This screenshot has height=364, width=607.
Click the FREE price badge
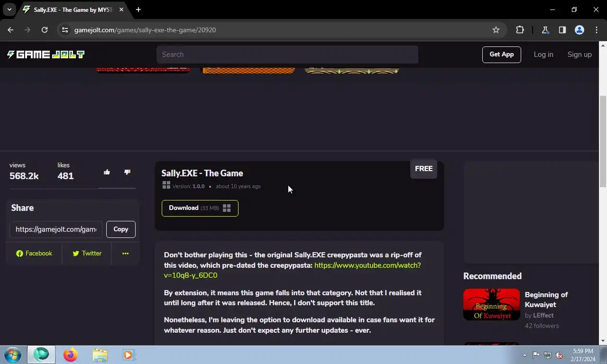(423, 169)
